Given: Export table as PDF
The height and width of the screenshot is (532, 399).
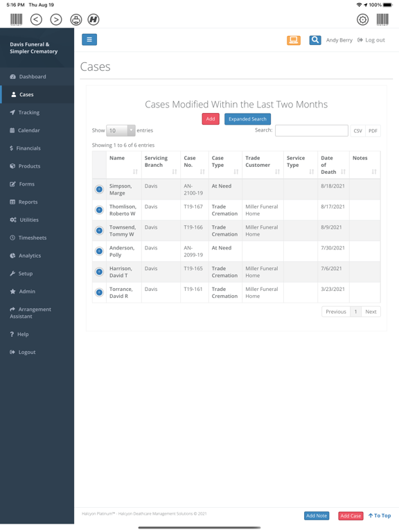Looking at the screenshot, I should tap(373, 131).
